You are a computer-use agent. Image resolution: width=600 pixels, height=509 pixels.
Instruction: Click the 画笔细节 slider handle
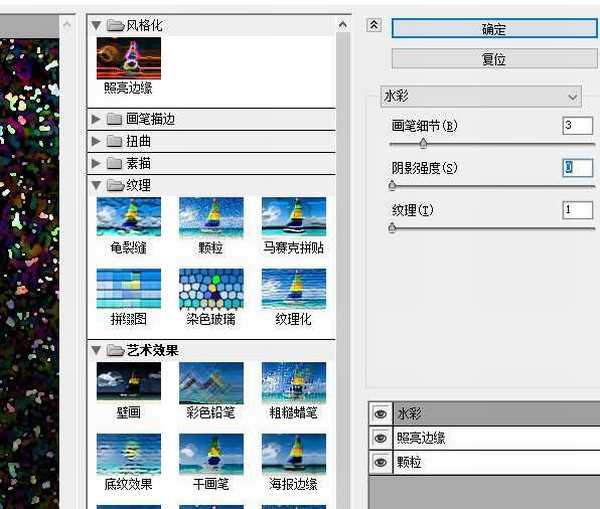point(423,144)
